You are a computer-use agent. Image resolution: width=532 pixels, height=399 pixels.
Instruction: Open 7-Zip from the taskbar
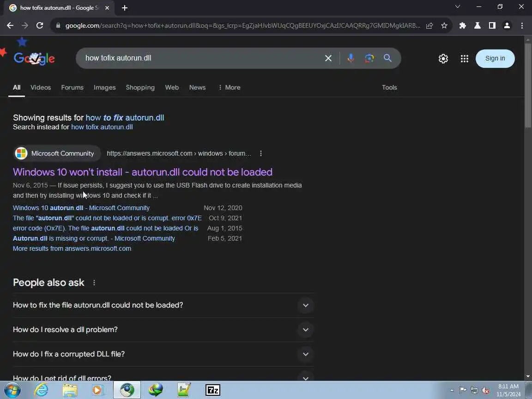tap(213, 390)
